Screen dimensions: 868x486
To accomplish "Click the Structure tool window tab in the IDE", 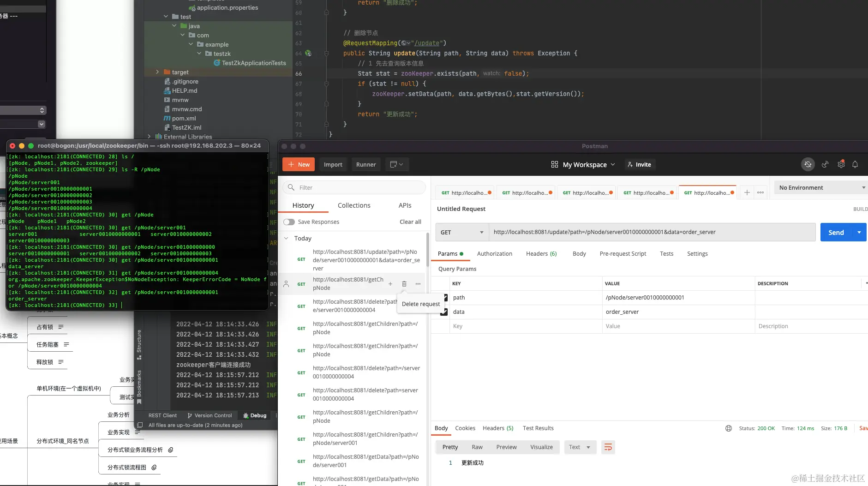I will point(139,344).
